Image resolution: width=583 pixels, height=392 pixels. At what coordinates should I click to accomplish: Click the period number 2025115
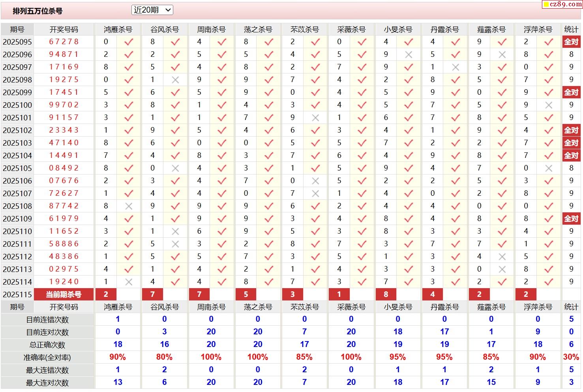[x=17, y=294]
